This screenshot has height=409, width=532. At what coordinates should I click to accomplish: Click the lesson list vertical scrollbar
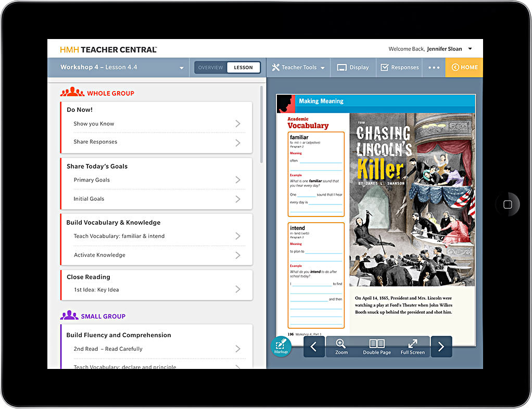(x=261, y=125)
